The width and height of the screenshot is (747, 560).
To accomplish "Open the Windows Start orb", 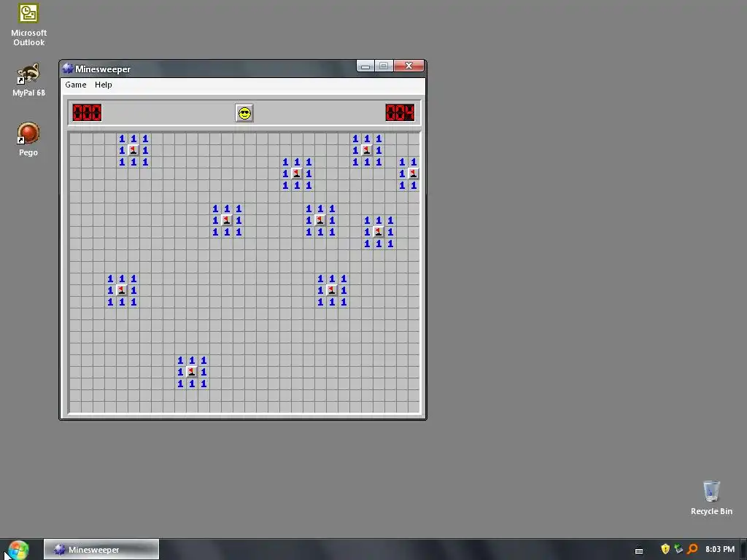I will [x=18, y=550].
